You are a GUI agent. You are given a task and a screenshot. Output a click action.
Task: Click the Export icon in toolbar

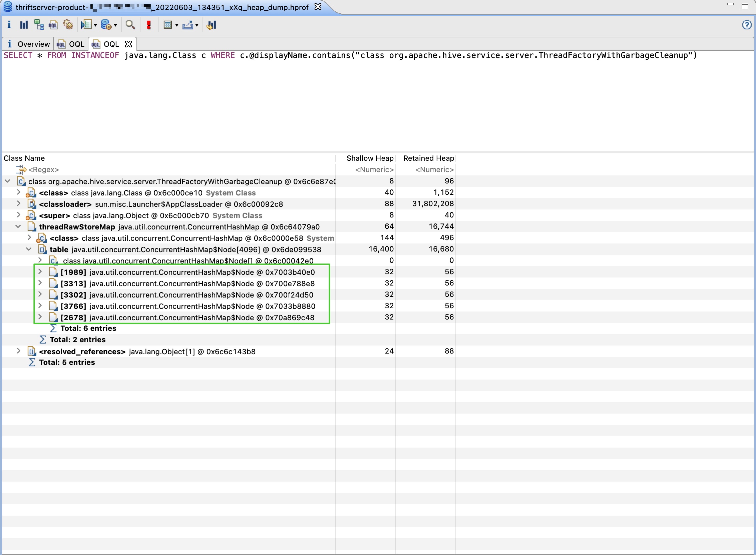187,25
